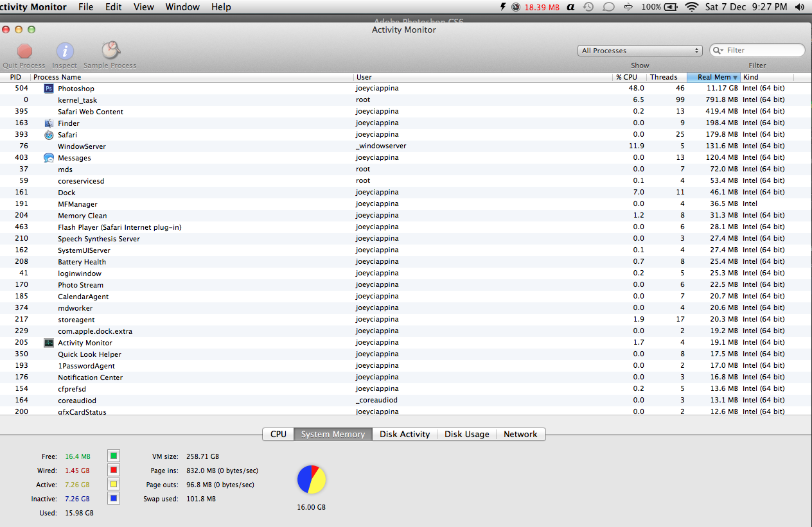This screenshot has height=527, width=812.
Task: Switch to the Disk Activity tab
Action: tap(405, 434)
